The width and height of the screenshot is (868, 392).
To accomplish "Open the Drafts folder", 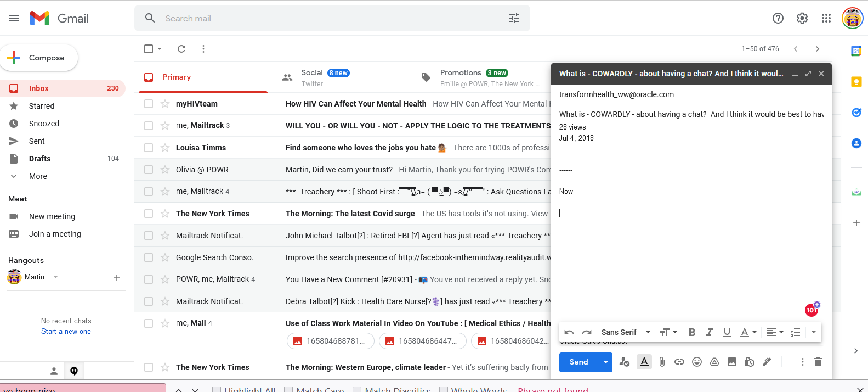I will (63, 159).
